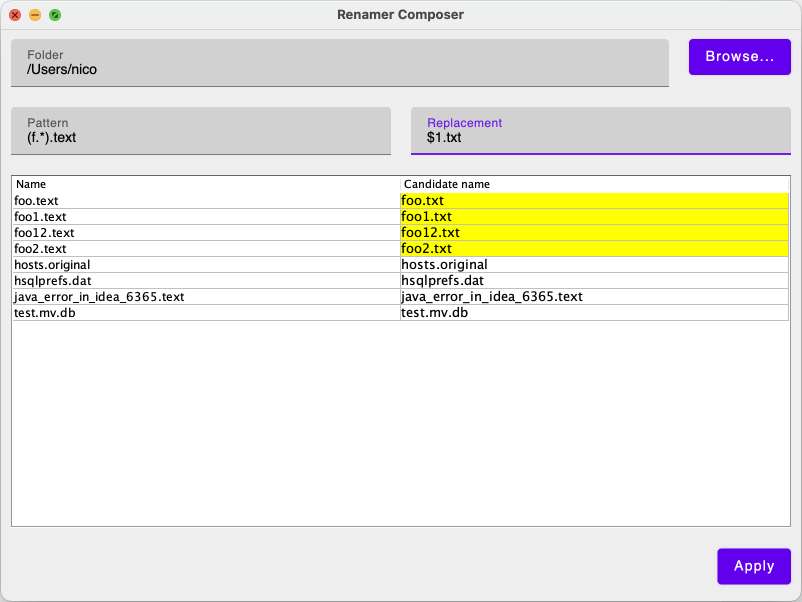Select the yellow foo2.txt candidate cell

(x=594, y=249)
